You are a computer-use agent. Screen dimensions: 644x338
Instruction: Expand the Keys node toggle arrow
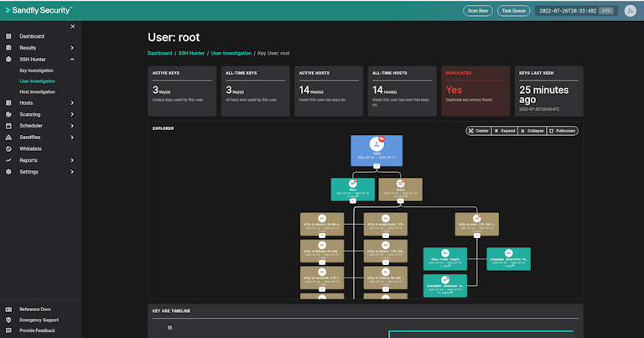(353, 201)
